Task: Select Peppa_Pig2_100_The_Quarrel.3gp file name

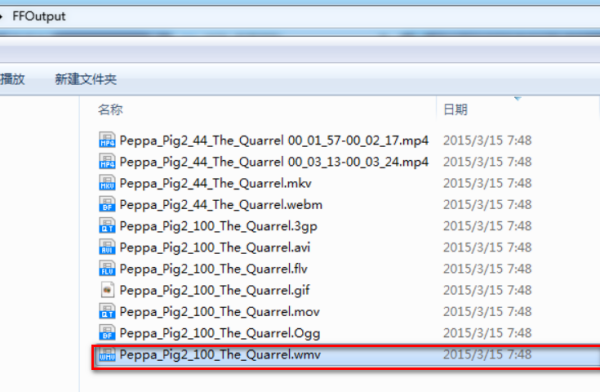Action: (218, 226)
